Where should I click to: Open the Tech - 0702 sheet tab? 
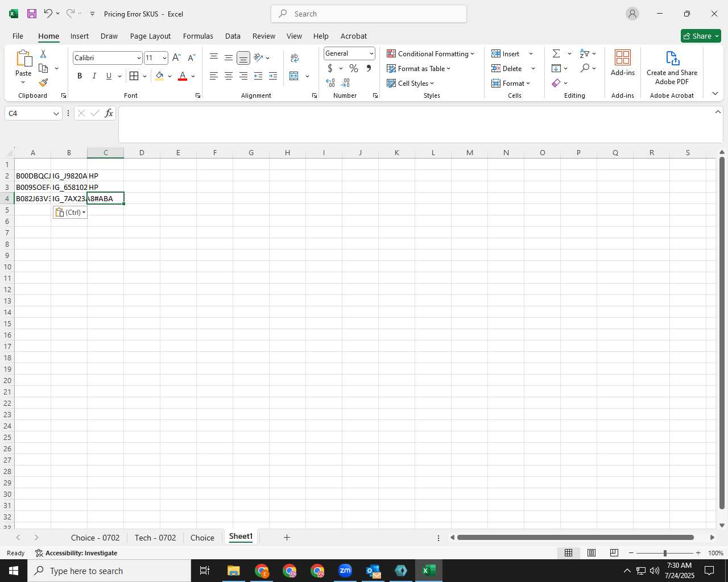coord(155,538)
